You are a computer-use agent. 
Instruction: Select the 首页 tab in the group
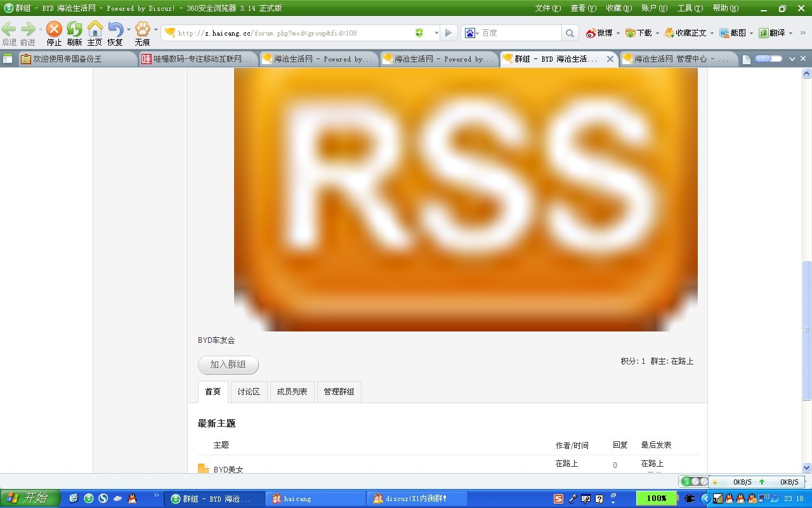click(213, 392)
